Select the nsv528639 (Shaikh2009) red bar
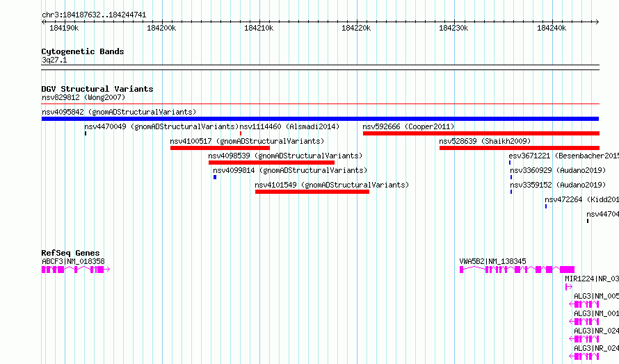This screenshot has width=619, height=364. click(519, 148)
